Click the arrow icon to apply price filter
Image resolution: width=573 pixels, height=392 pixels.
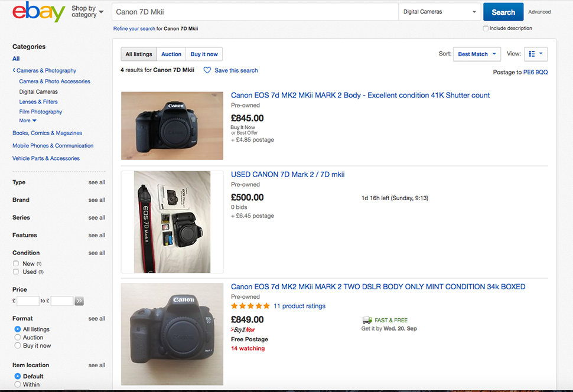coord(79,300)
